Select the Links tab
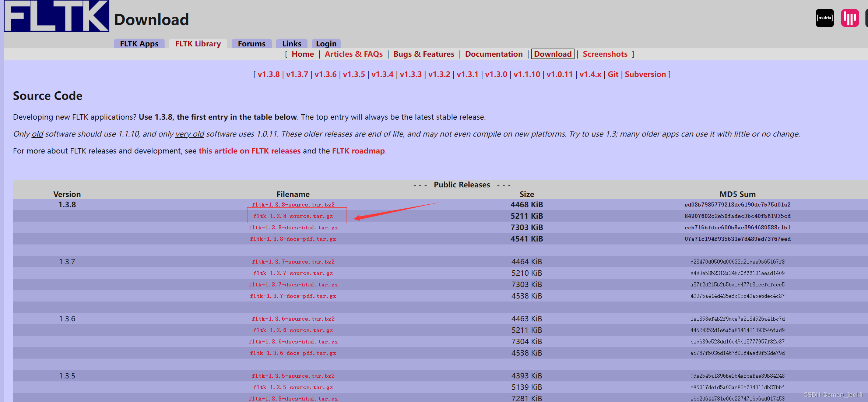868x402 pixels. coord(292,44)
